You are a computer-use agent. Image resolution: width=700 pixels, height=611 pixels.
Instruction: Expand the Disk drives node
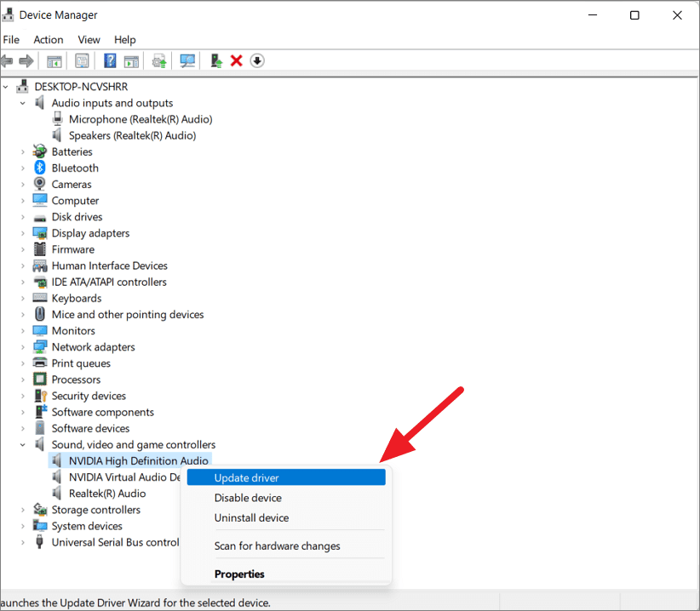coord(22,217)
